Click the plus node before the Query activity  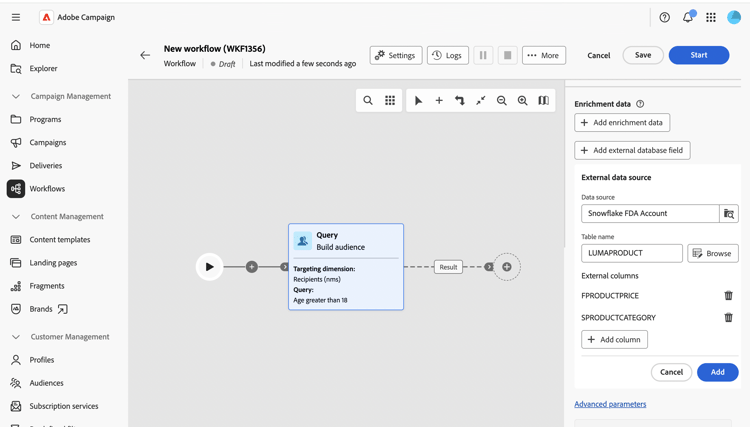(x=252, y=267)
